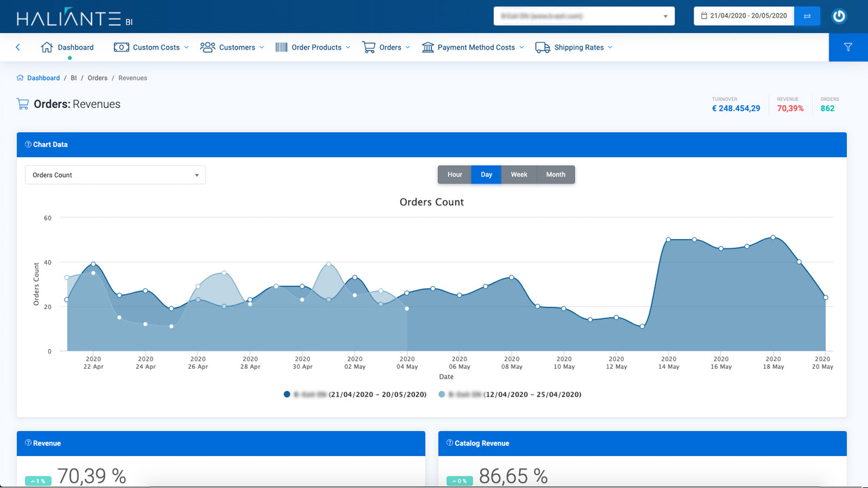Open the Payment Method Costs menu
868x488 pixels.
pyautogui.click(x=473, y=47)
